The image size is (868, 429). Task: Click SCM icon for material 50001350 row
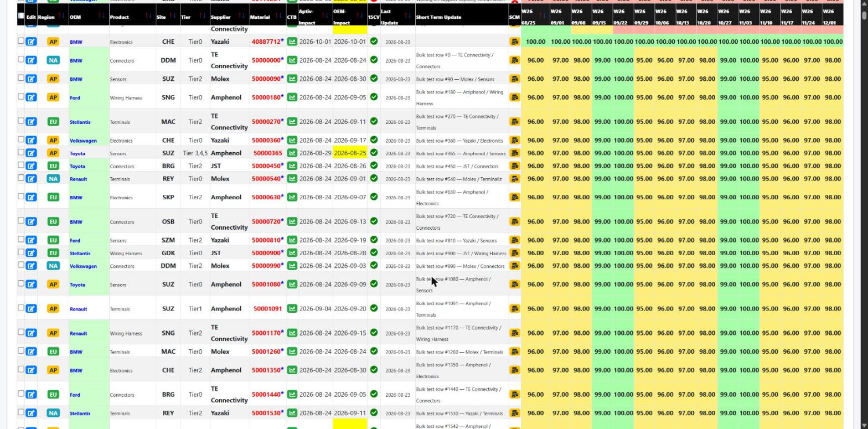click(x=515, y=370)
